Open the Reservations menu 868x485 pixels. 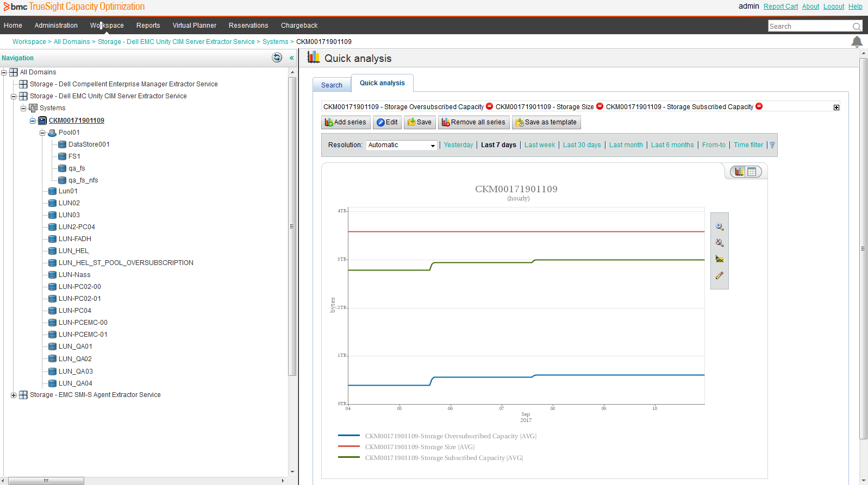click(248, 26)
